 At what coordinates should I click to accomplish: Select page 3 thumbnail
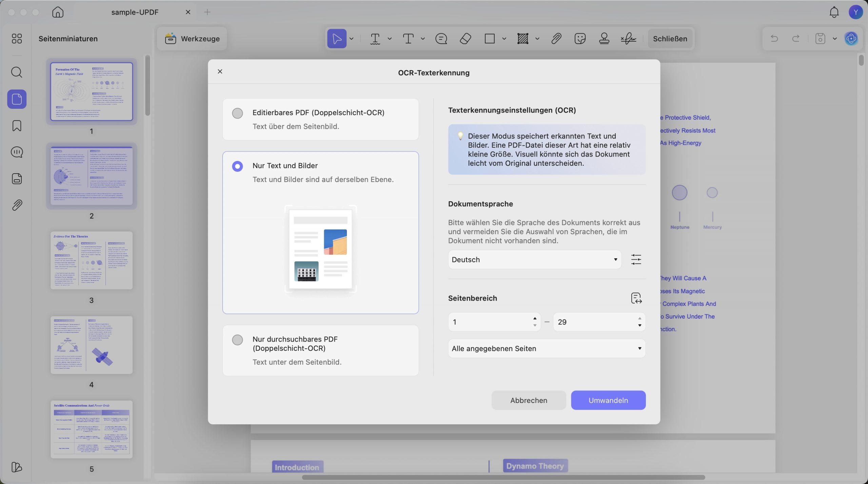point(92,260)
